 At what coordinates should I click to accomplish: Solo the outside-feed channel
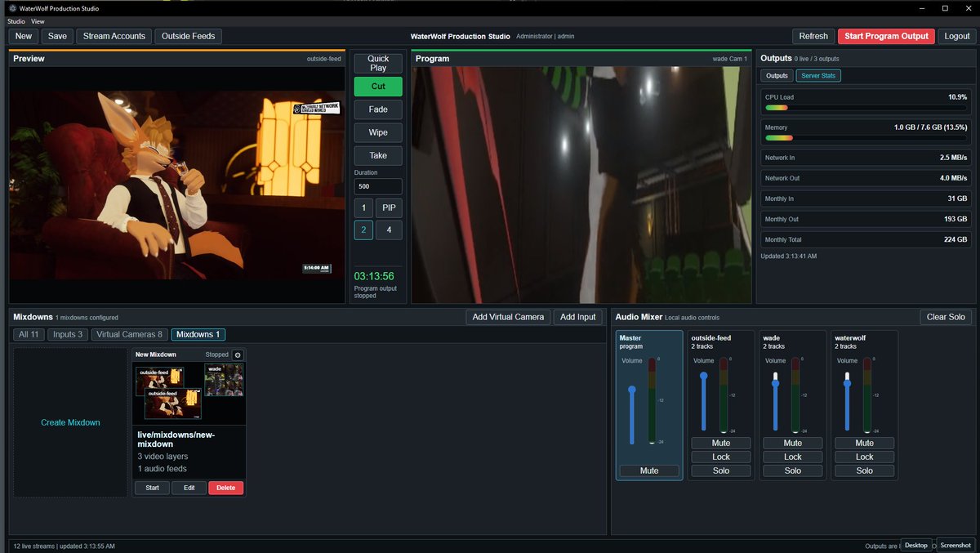721,470
